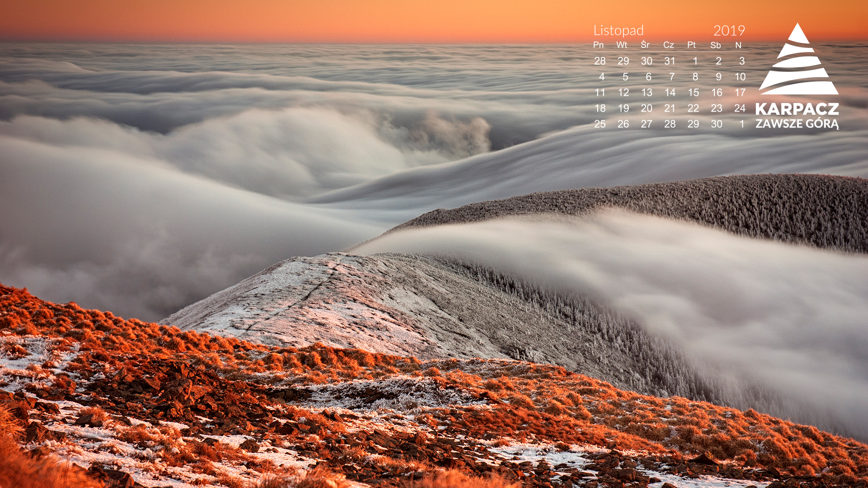Click calendar date 3

pos(742,61)
